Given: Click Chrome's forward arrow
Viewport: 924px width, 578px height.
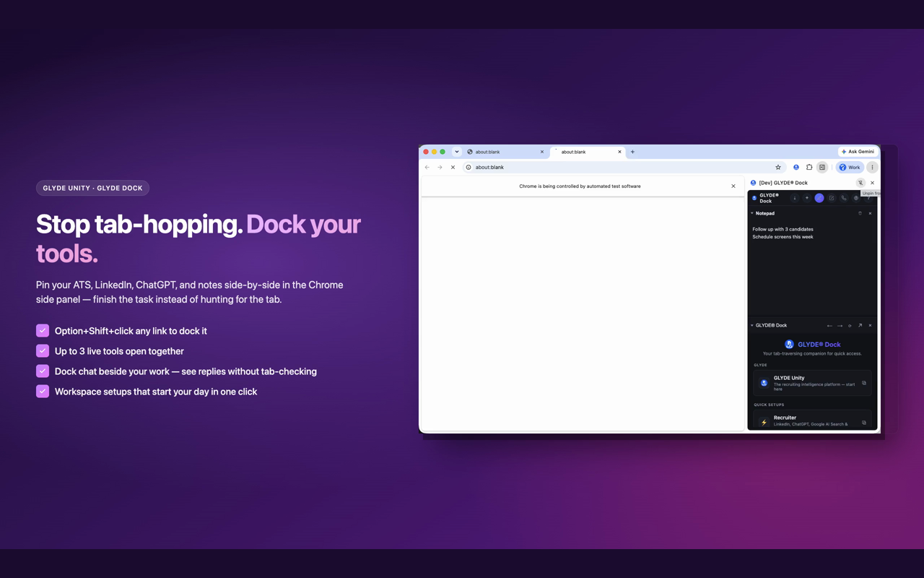Looking at the screenshot, I should pos(440,167).
